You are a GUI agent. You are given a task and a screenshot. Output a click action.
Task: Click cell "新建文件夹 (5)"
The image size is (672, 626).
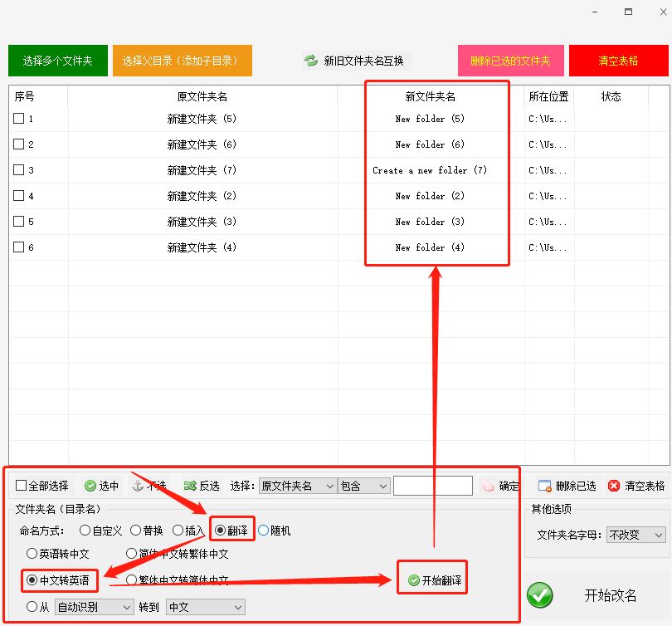[x=202, y=119]
